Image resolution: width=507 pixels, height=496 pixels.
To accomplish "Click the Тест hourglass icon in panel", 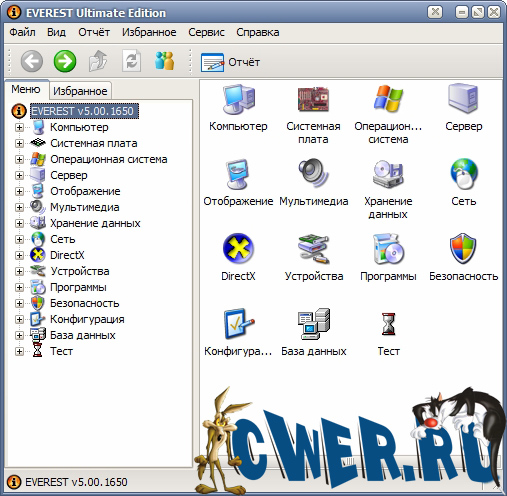I will pyautogui.click(x=388, y=324).
